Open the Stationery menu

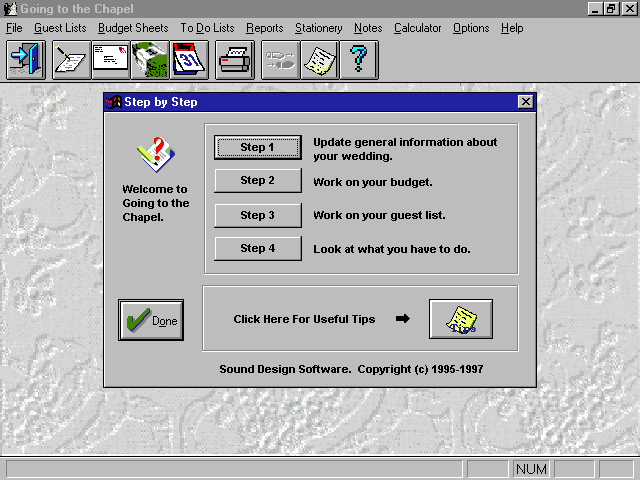(x=319, y=28)
